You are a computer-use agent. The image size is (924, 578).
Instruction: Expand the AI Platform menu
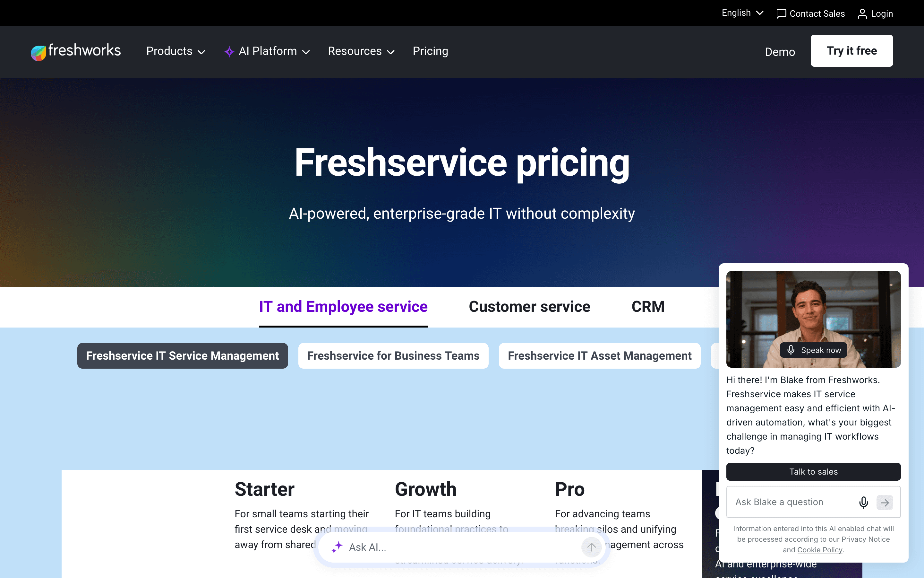click(267, 51)
